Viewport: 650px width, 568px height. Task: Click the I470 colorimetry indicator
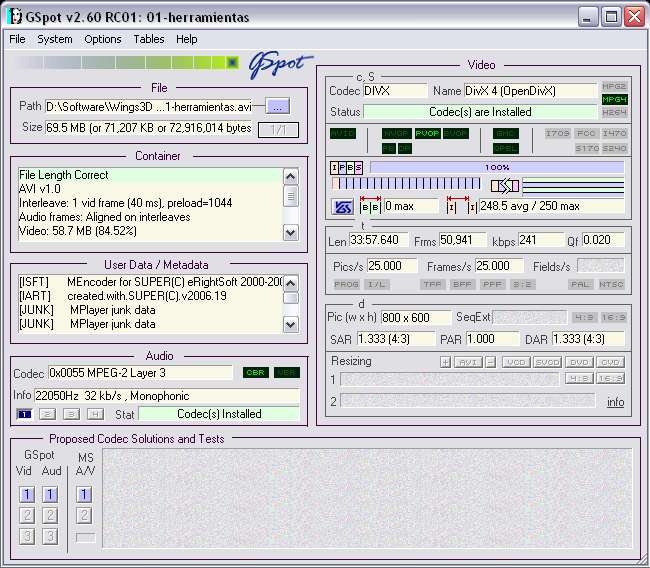614,133
